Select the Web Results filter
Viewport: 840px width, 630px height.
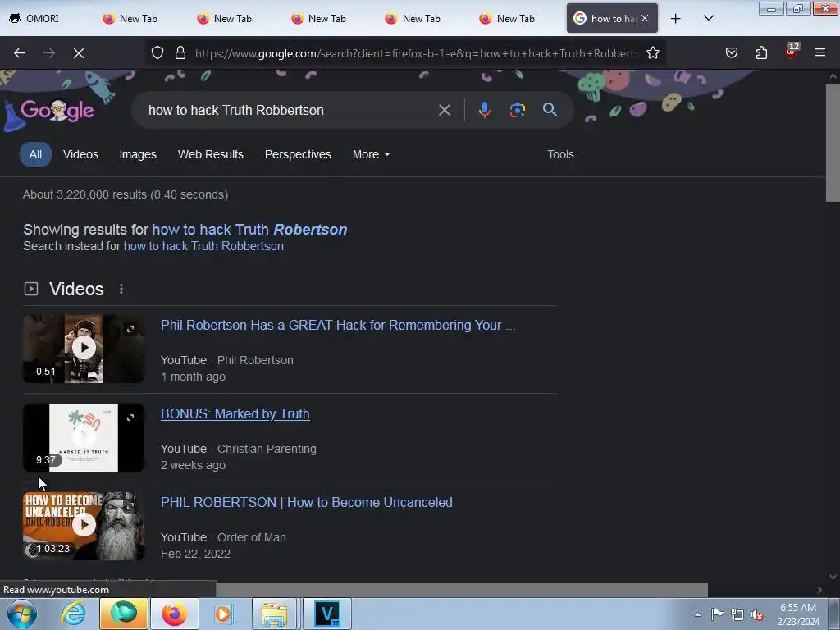point(211,154)
